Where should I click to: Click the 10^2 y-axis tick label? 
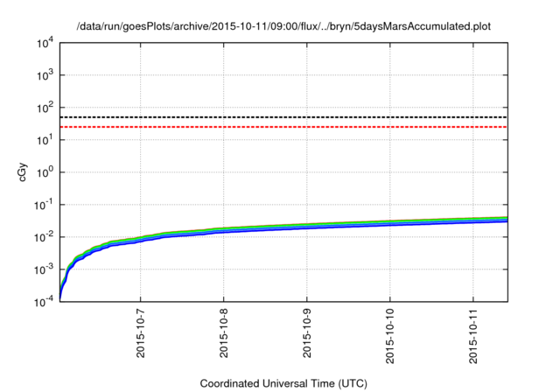(x=45, y=108)
